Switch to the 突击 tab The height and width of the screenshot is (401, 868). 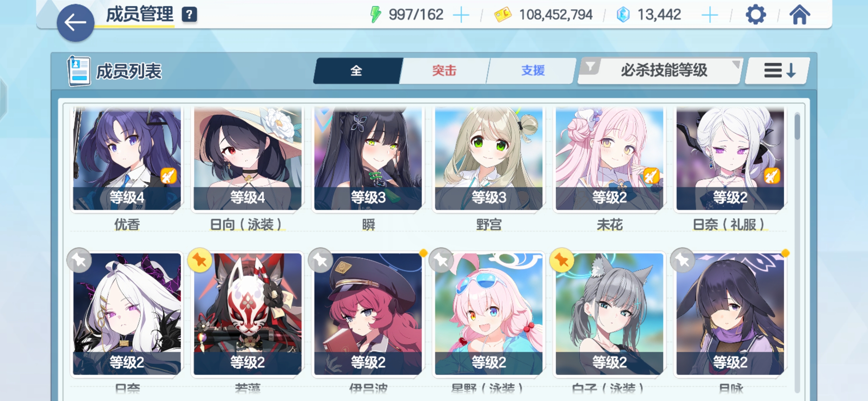tap(444, 71)
